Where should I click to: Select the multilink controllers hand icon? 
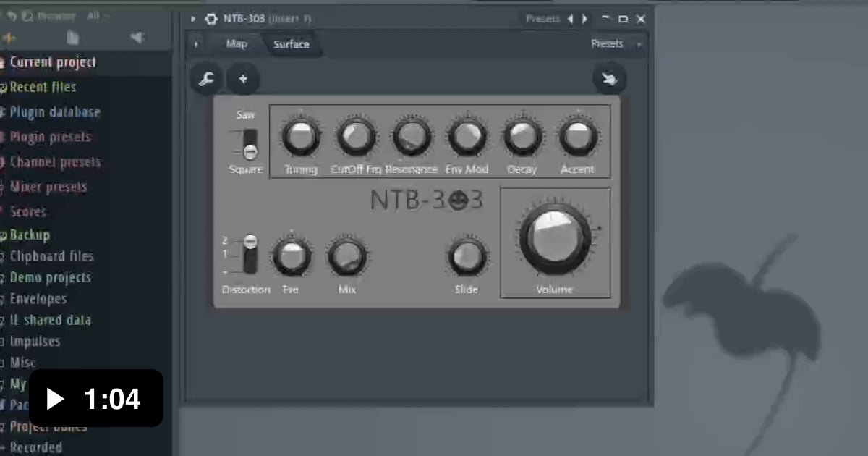tap(610, 79)
